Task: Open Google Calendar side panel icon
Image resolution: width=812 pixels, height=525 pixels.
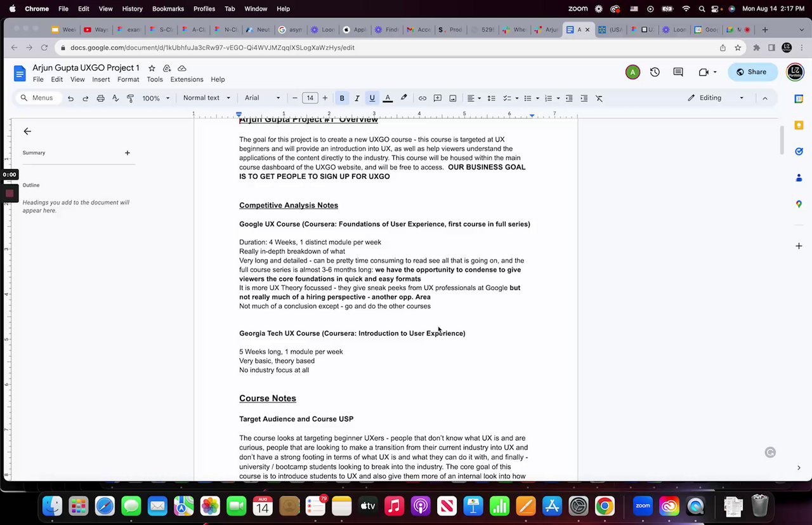Action: [x=799, y=99]
